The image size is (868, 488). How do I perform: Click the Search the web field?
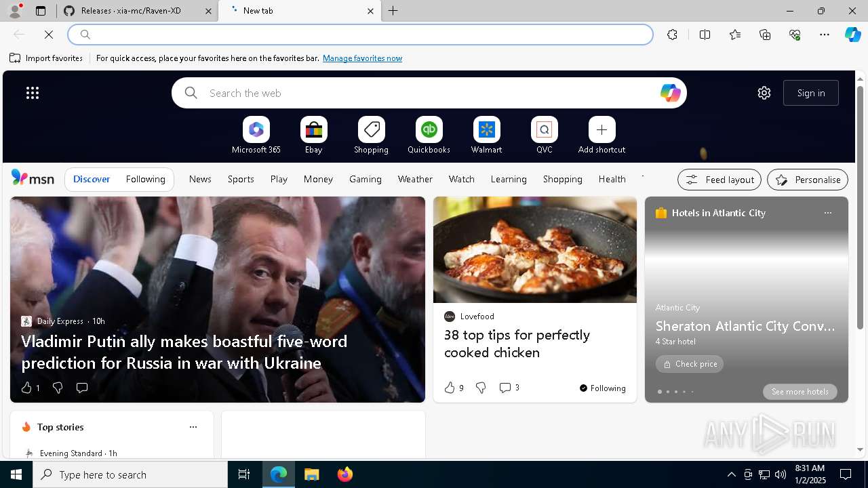[x=429, y=93]
